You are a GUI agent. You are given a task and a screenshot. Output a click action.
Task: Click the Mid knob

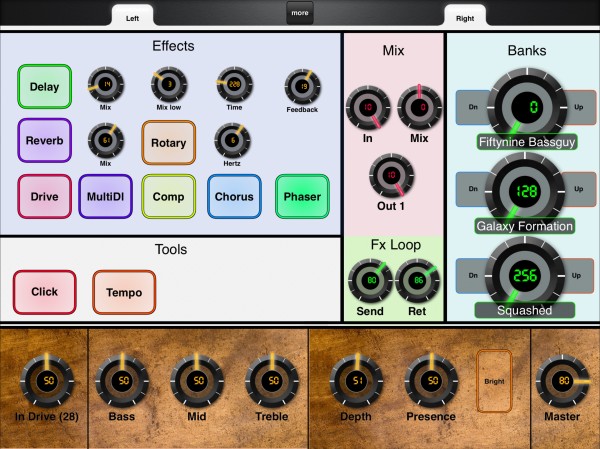click(x=197, y=381)
